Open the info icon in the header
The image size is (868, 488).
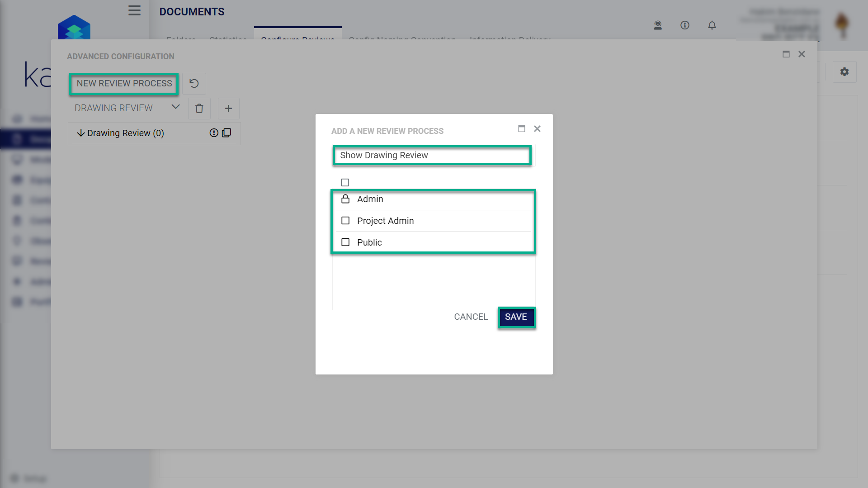(x=685, y=25)
